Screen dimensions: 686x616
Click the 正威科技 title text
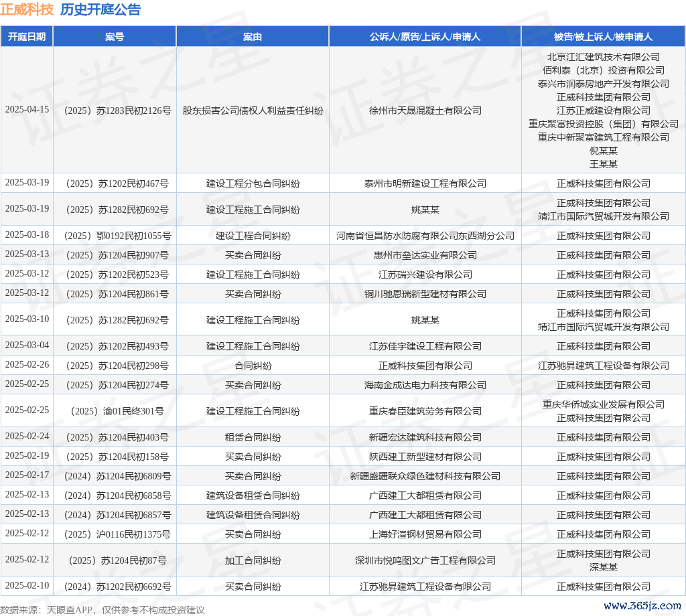point(27,9)
